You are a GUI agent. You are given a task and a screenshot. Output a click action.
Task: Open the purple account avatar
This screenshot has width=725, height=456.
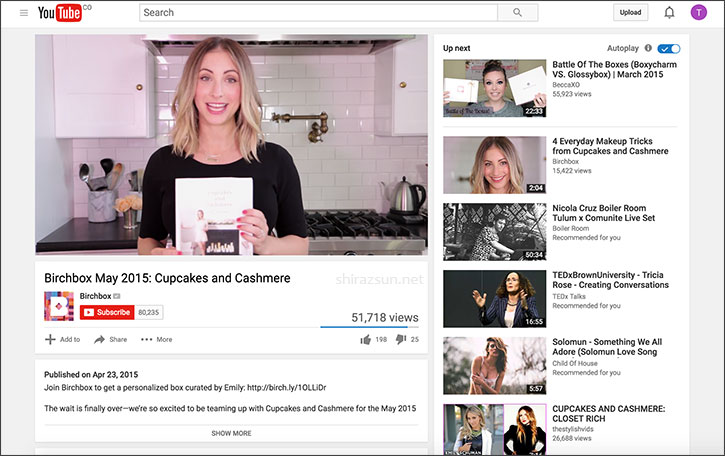(x=699, y=12)
